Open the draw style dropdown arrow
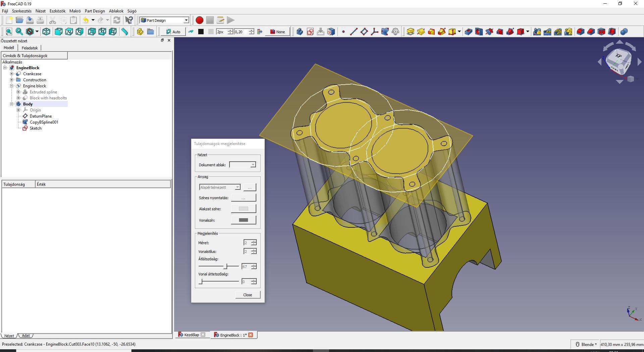644x352 pixels. pyautogui.click(x=37, y=32)
